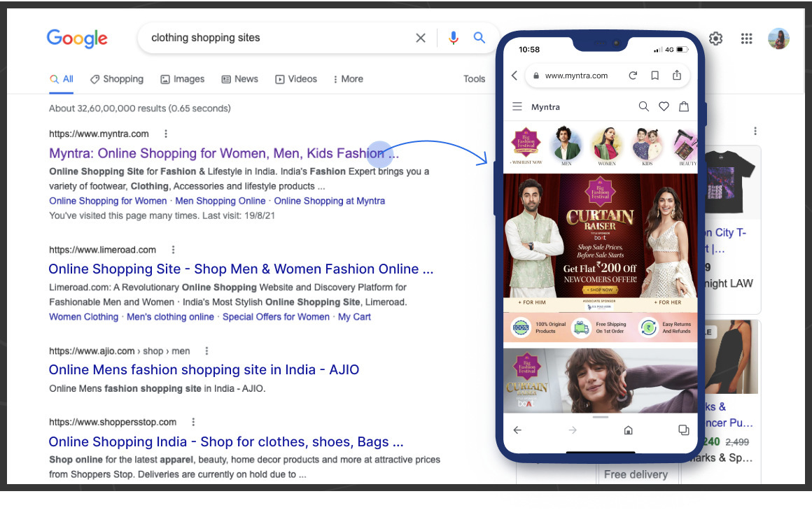This screenshot has width=812, height=524.
Task: Open the three-dot menu beside myntra.com result
Action: click(166, 134)
